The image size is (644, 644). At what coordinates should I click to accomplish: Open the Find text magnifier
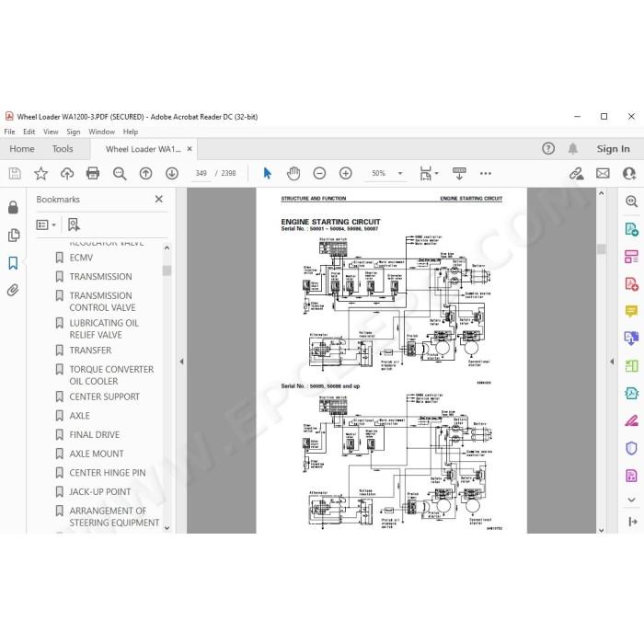click(x=120, y=173)
